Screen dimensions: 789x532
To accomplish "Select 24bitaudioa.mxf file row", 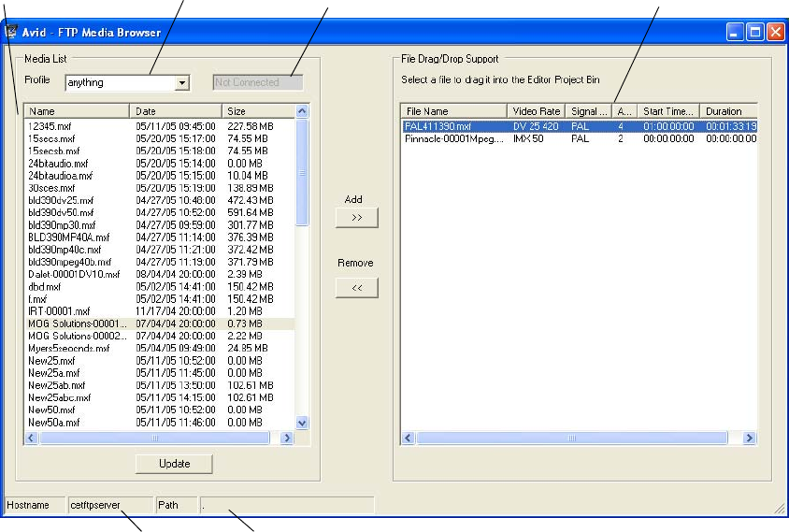I will (160, 176).
